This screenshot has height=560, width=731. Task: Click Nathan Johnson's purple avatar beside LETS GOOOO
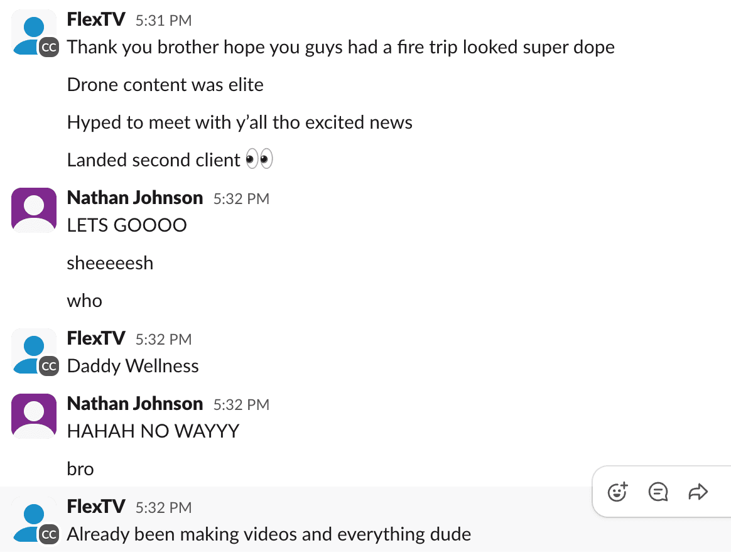(x=34, y=210)
